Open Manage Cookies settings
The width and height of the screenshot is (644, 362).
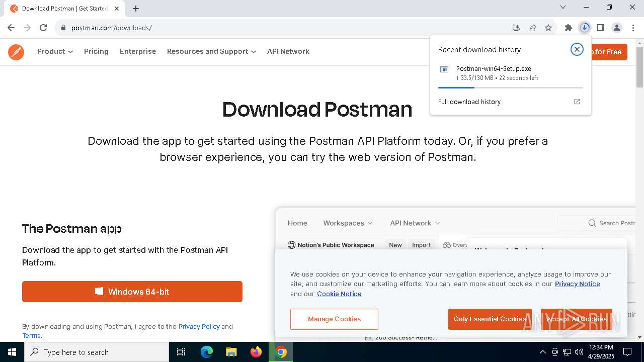334,319
